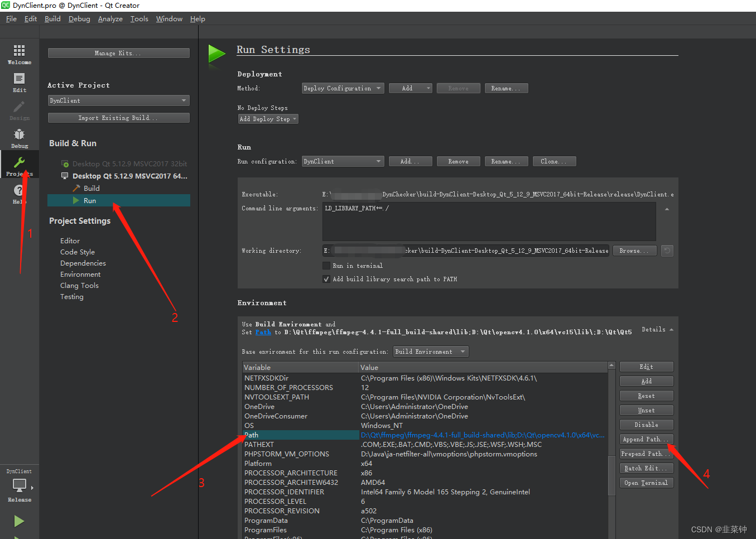Click the environment Reset button
The image size is (756, 539).
coord(646,396)
